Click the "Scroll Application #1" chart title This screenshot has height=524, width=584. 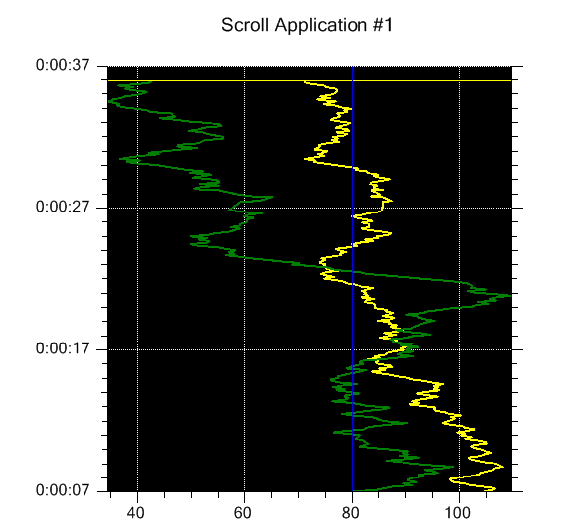click(307, 25)
